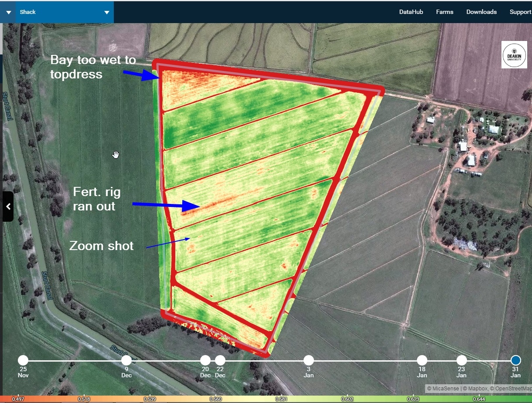Select the 20 Dec timeline marker
532x403 pixels.
point(205,360)
